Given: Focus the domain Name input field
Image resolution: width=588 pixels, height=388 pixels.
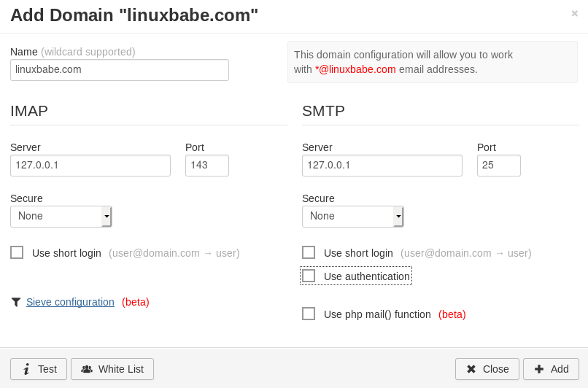Looking at the screenshot, I should click(x=120, y=70).
